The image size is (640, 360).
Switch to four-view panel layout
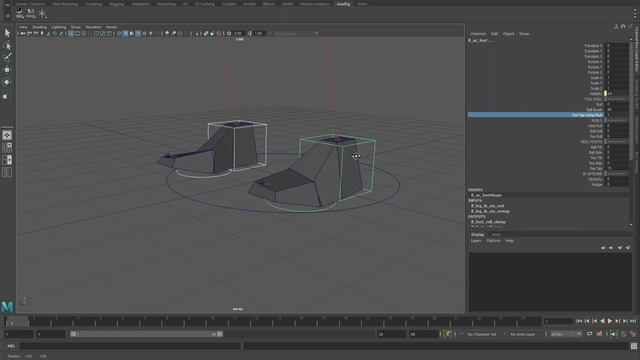pyautogui.click(x=7, y=147)
